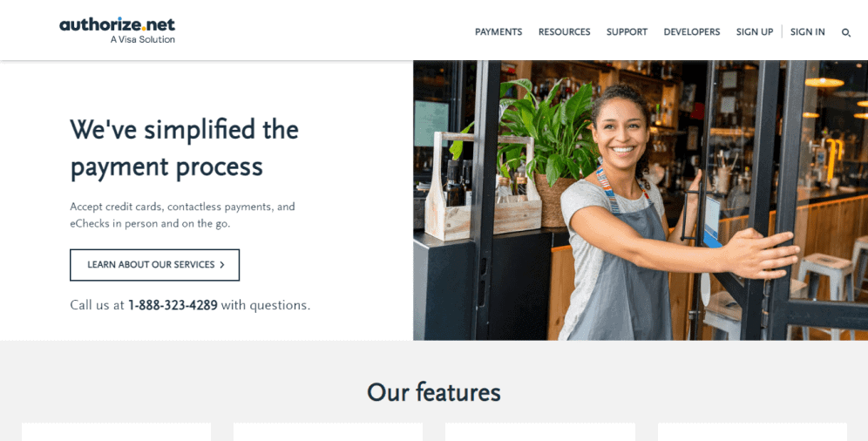Click the We've simplified the payment process heading
Viewport: 868px width, 441px height.
(185, 148)
